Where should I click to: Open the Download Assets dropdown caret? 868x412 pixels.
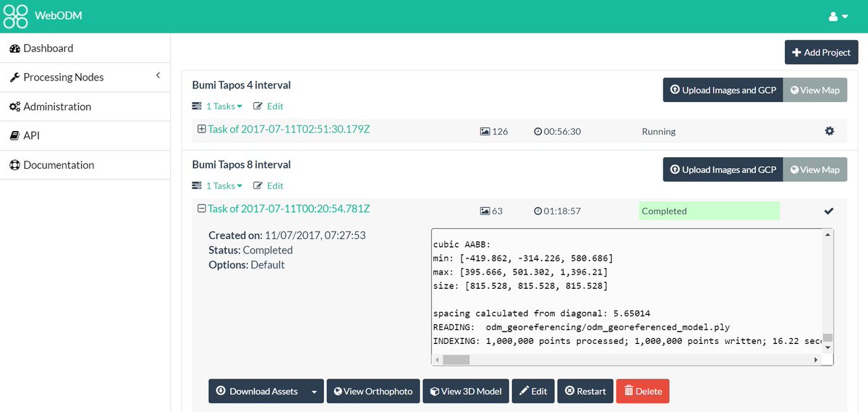click(314, 391)
